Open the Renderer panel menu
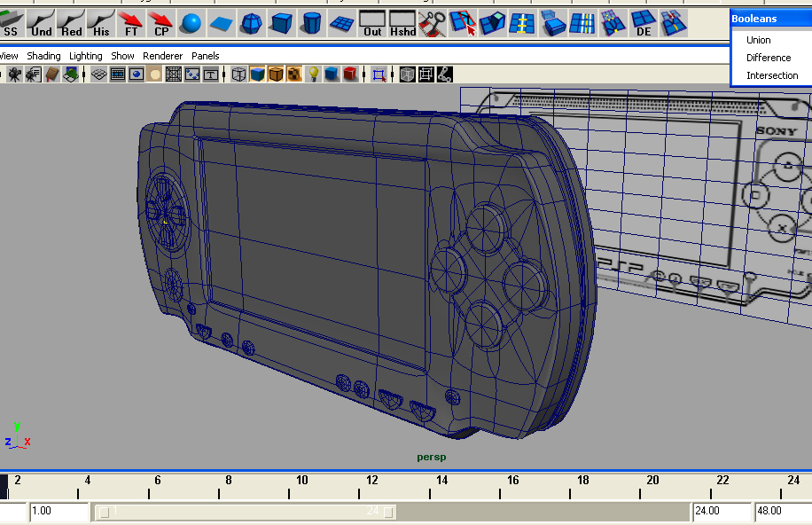This screenshot has height=525, width=812. click(162, 56)
